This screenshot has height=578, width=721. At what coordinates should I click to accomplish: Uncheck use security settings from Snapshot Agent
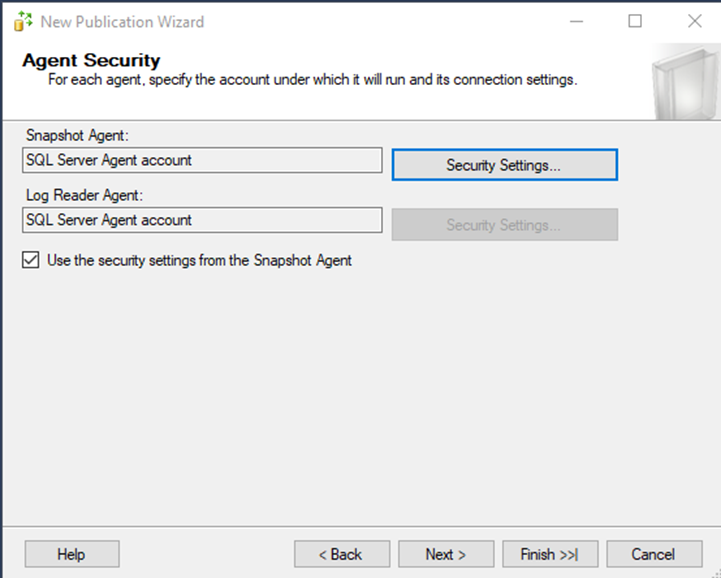pos(31,260)
